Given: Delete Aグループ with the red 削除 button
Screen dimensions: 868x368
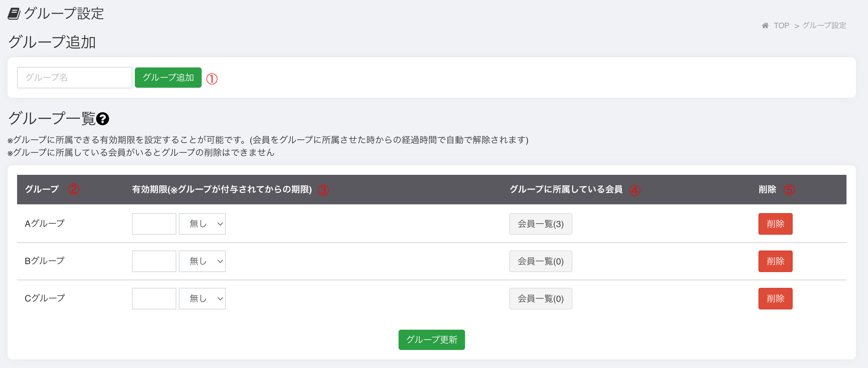Looking at the screenshot, I should 775,224.
